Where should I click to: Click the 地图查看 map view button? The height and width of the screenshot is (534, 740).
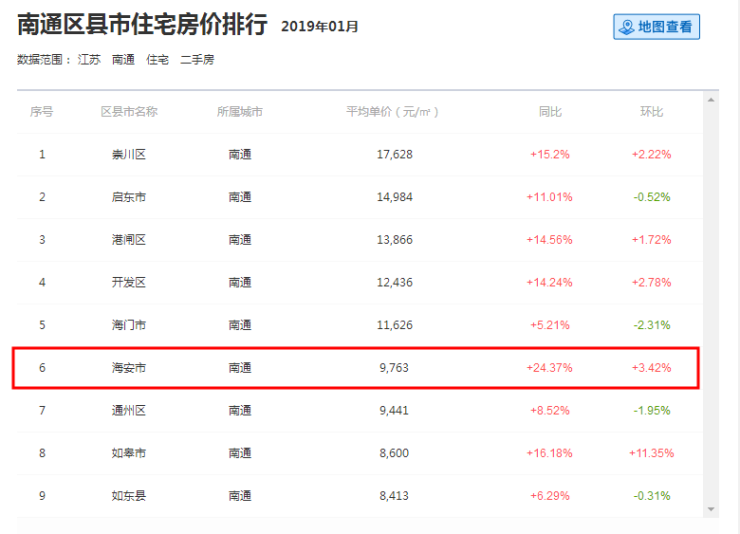pyautogui.click(x=656, y=27)
